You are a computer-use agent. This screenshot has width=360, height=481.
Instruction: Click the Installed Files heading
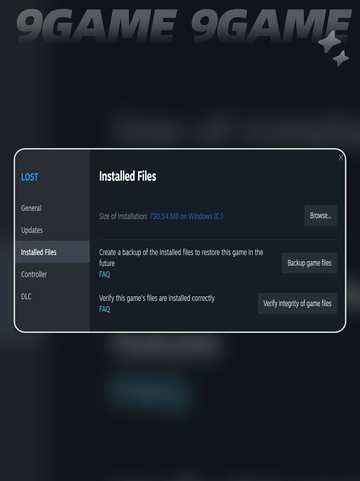click(x=128, y=176)
